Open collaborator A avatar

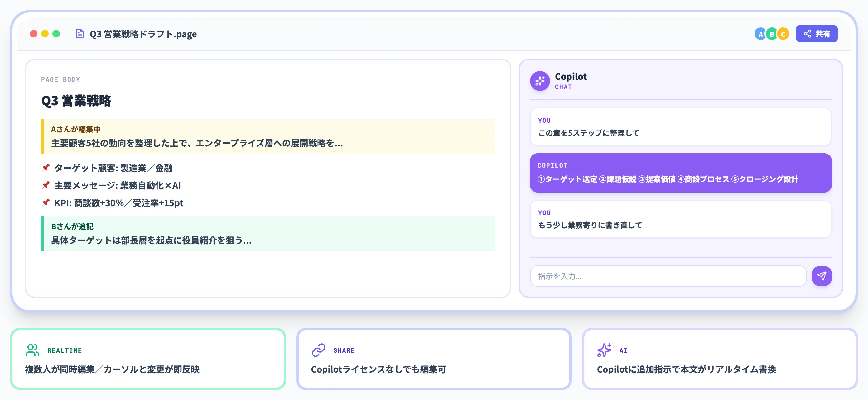click(x=760, y=34)
